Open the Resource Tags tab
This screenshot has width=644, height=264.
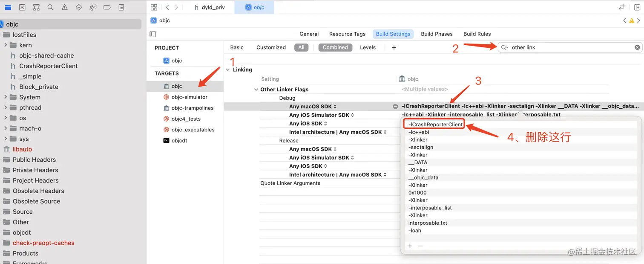tap(347, 34)
